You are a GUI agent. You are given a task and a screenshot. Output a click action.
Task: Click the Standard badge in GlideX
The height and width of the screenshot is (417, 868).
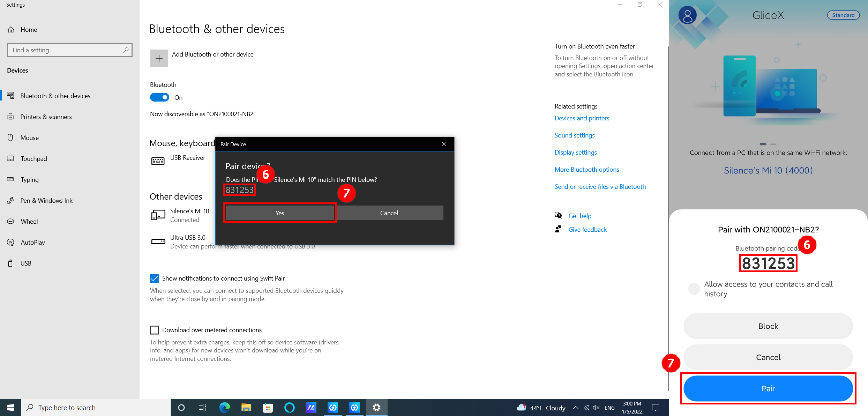843,15
